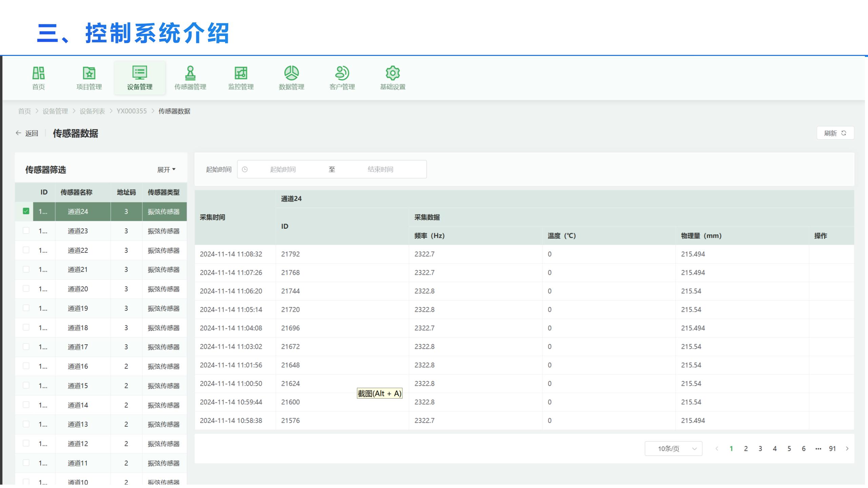This screenshot has width=868, height=488.
Task: Click the 起始时间 start date input
Action: (x=283, y=169)
